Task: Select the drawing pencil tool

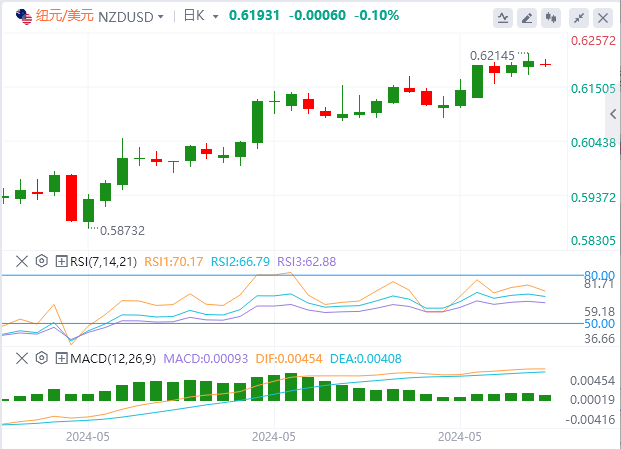Action: [x=527, y=18]
